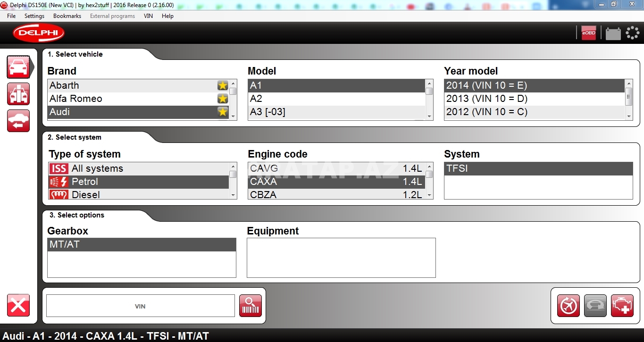Select All systems type
Image resolution: width=644 pixels, height=342 pixels.
point(138,168)
